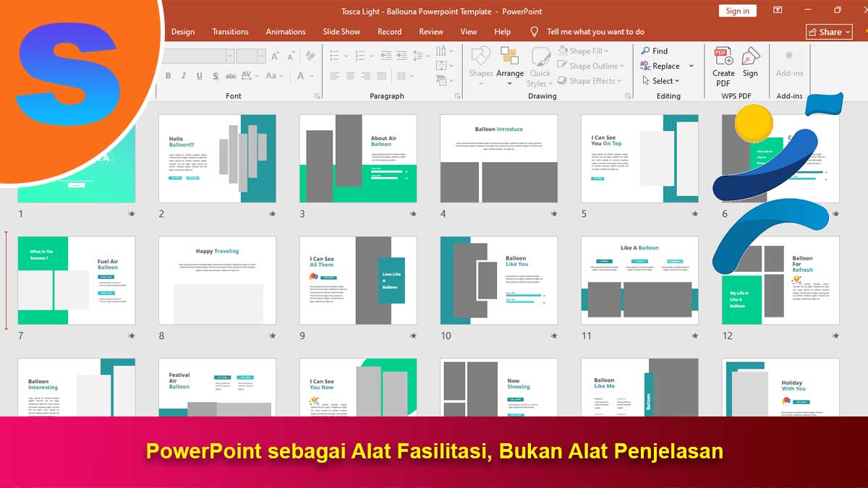Image resolution: width=868 pixels, height=488 pixels.
Task: Open Align Text dropdown
Action: (x=443, y=67)
